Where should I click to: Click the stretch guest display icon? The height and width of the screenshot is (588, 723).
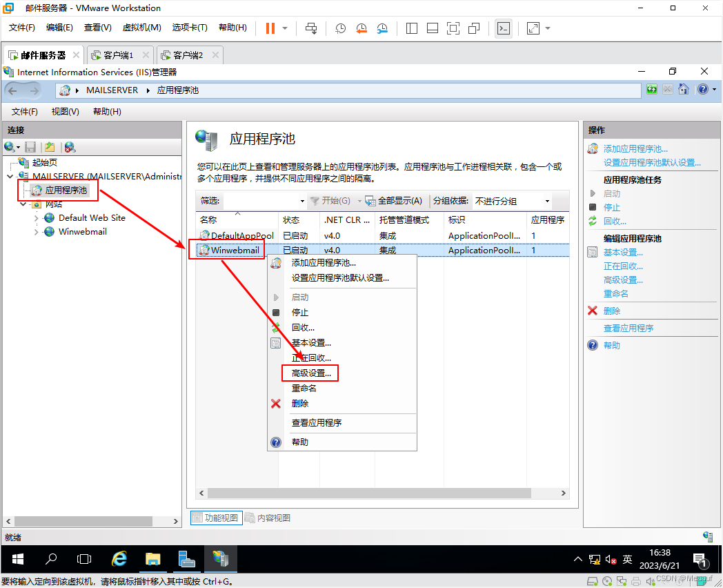pos(533,28)
